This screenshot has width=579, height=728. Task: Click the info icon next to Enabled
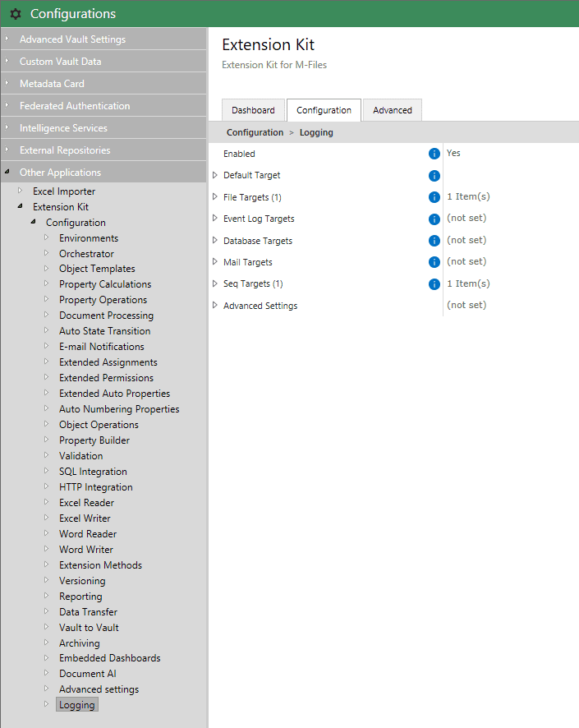click(434, 154)
